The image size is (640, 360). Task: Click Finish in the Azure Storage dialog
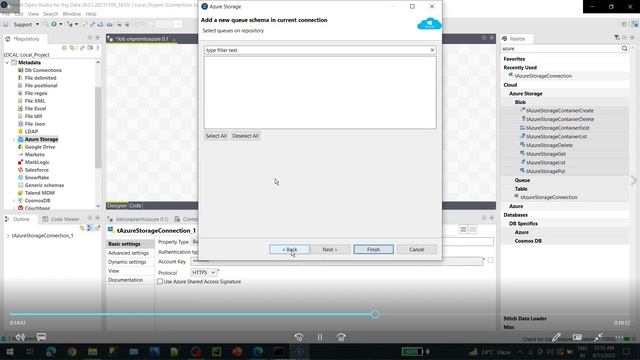pyautogui.click(x=373, y=249)
